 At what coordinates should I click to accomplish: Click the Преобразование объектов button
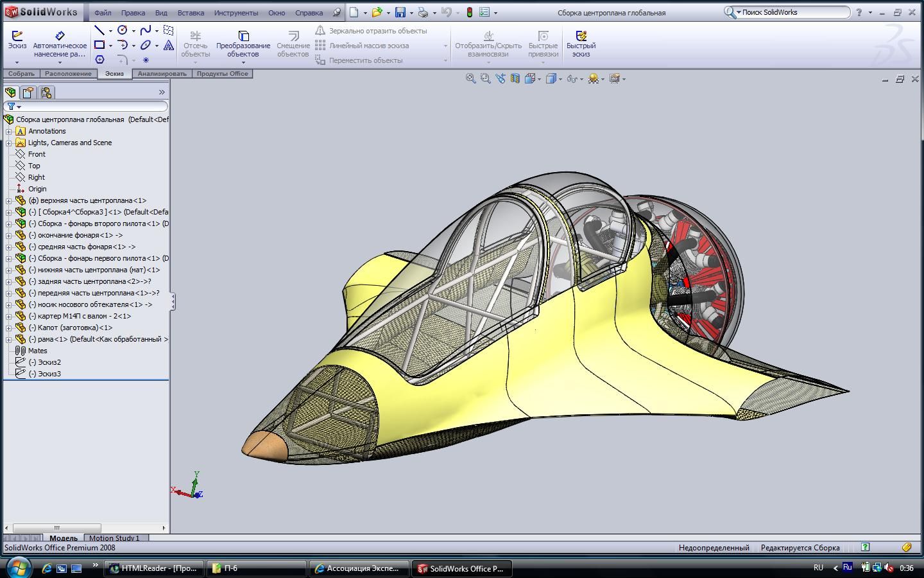pyautogui.click(x=243, y=44)
